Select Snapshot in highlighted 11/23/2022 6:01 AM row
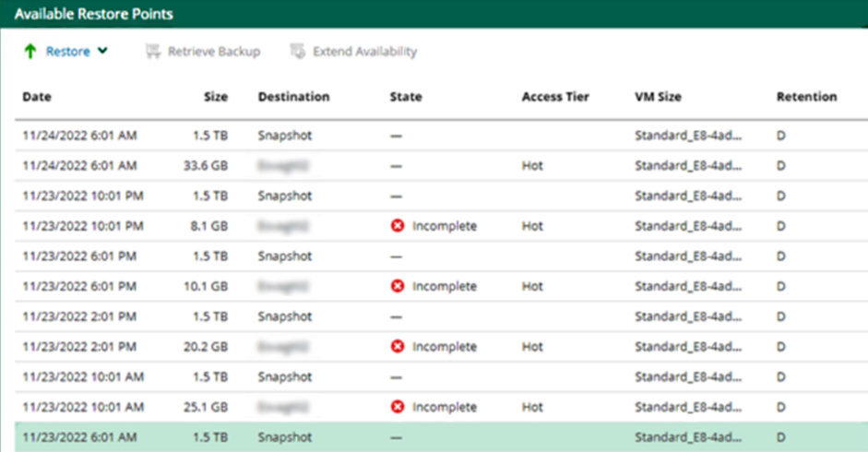The width and height of the screenshot is (868, 452). pyautogui.click(x=284, y=437)
